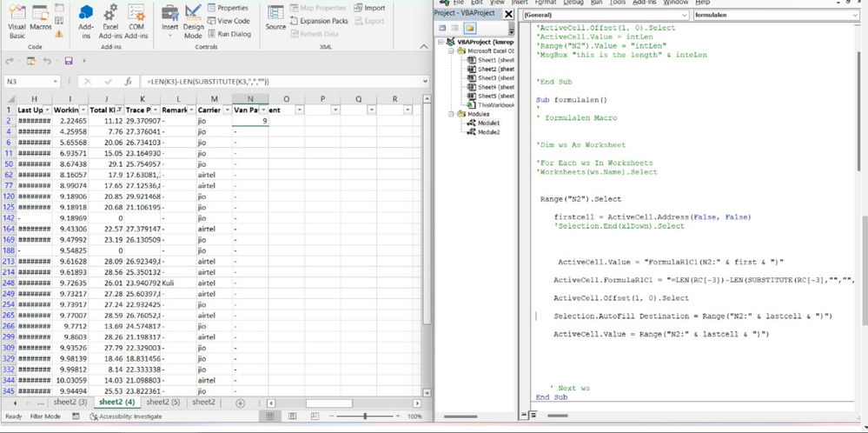The image size is (868, 433).
Task: Click the Insert Function fx icon
Action: coord(128,82)
